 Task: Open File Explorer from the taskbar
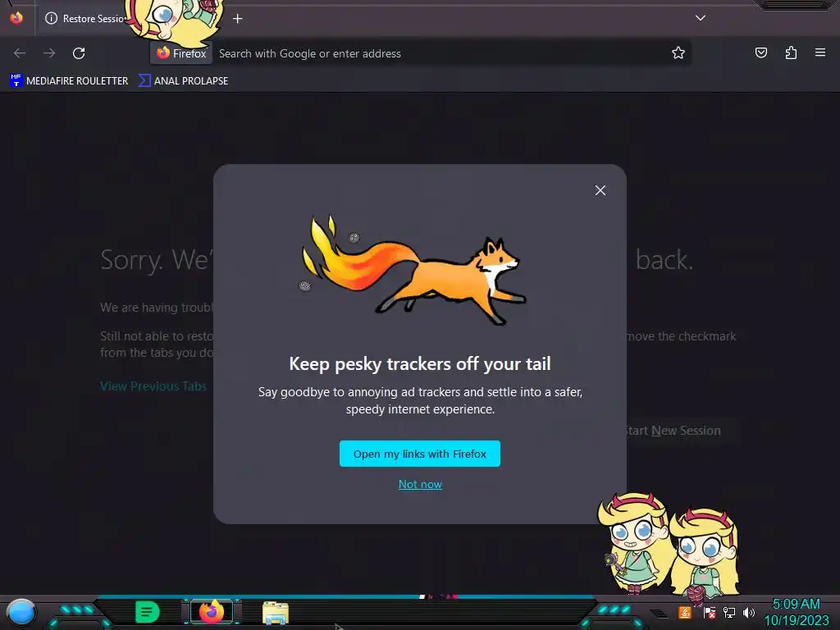(276, 613)
